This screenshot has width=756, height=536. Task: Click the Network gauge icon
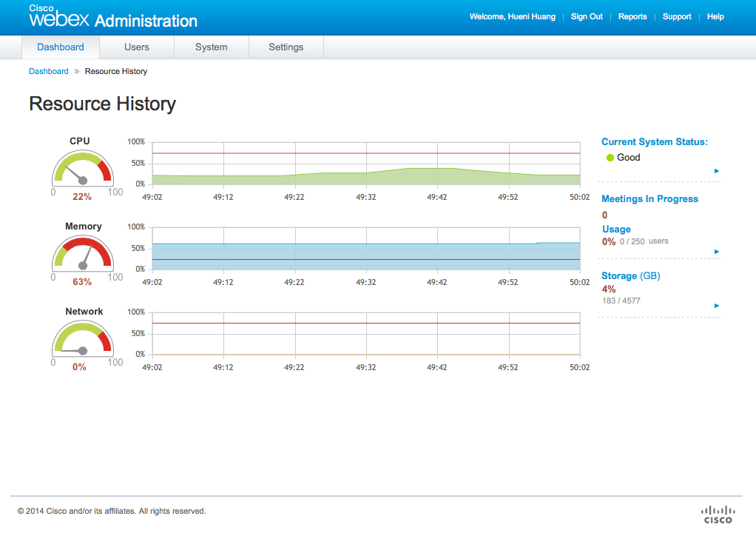[x=82, y=339]
